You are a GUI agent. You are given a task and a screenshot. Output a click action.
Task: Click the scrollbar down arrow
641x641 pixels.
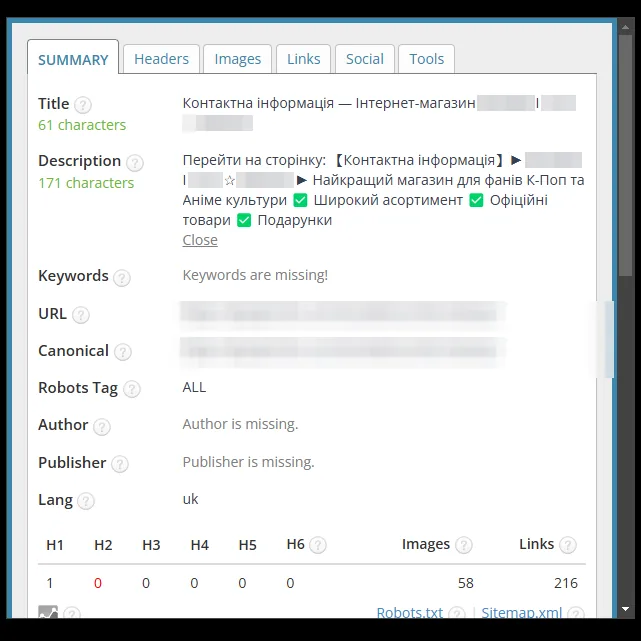[625, 609]
